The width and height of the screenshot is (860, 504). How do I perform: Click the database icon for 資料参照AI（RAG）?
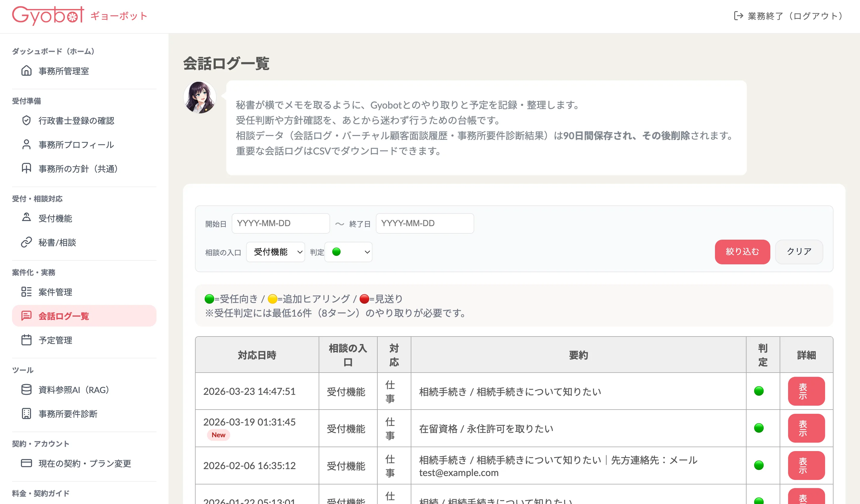(x=26, y=390)
